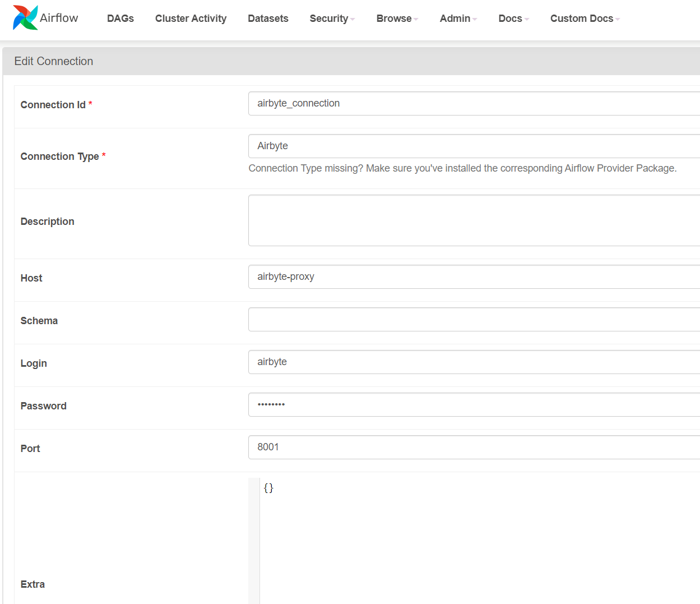The height and width of the screenshot is (604, 700).
Task: Click the Port label
Action: pos(30,449)
